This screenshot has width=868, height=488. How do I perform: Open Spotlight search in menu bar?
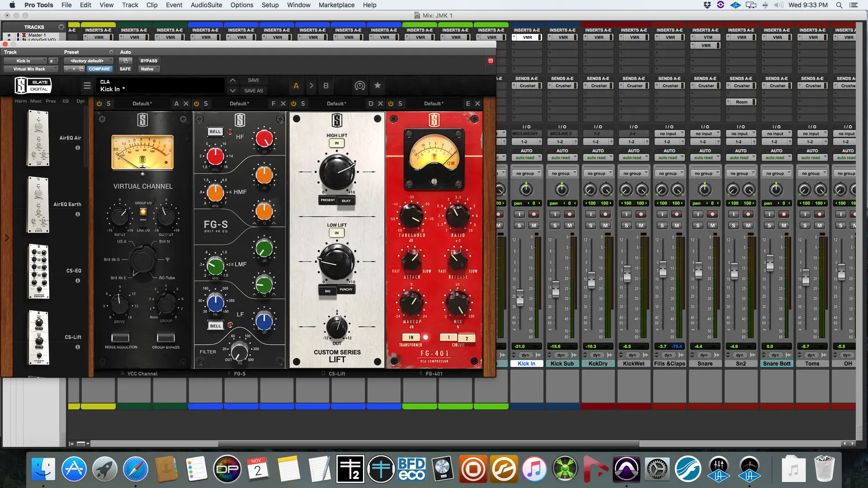(x=839, y=5)
